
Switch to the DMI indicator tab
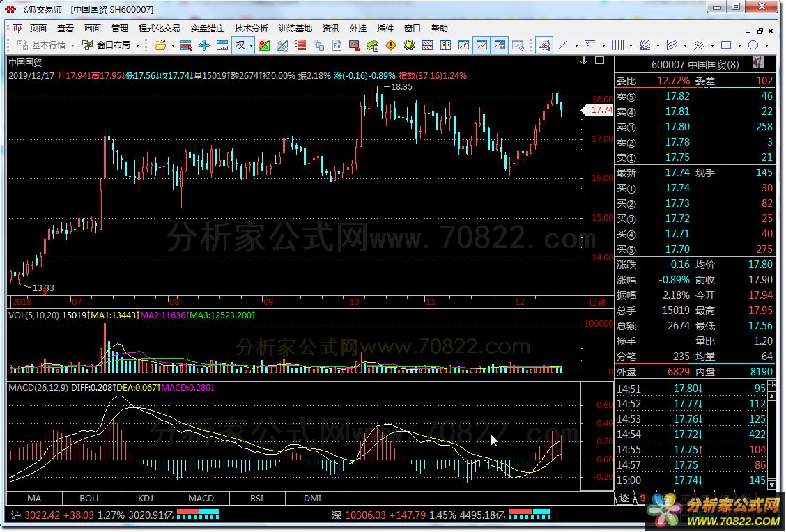pyautogui.click(x=313, y=499)
